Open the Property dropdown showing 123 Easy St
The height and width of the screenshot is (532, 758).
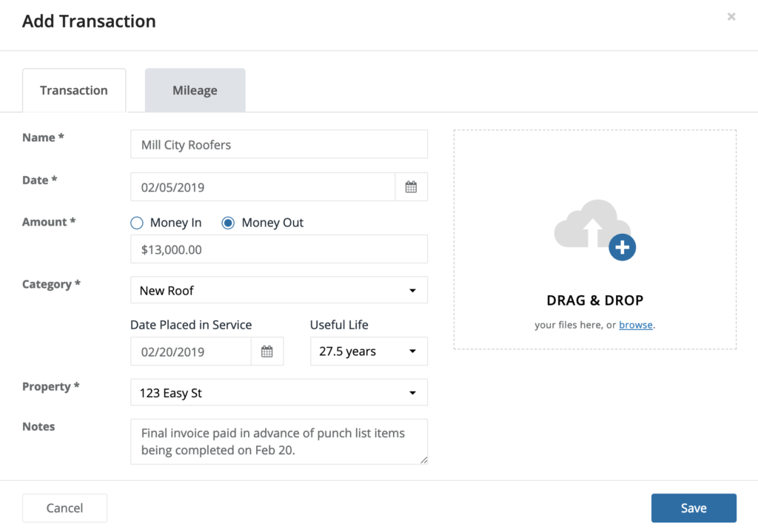coord(279,392)
